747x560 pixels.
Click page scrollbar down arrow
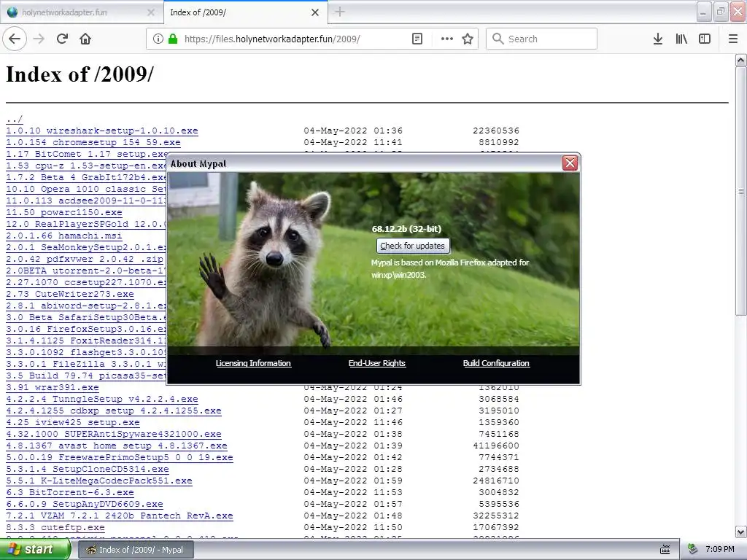point(741,532)
